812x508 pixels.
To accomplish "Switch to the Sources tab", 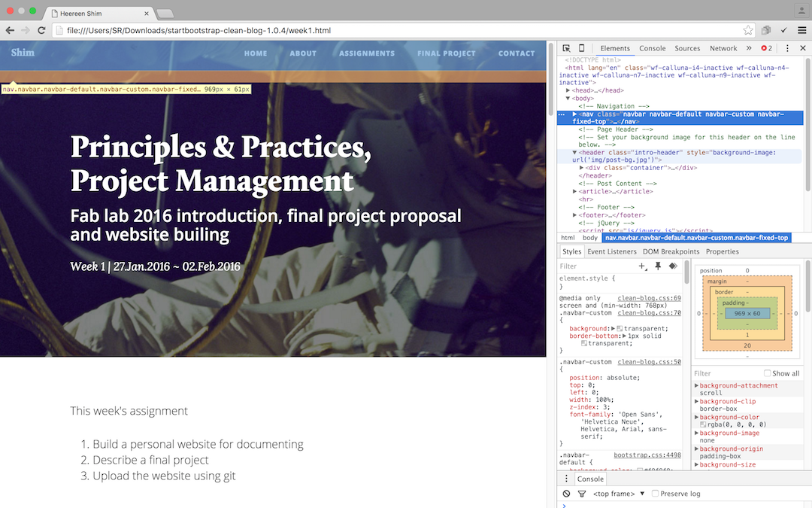I will (x=687, y=48).
